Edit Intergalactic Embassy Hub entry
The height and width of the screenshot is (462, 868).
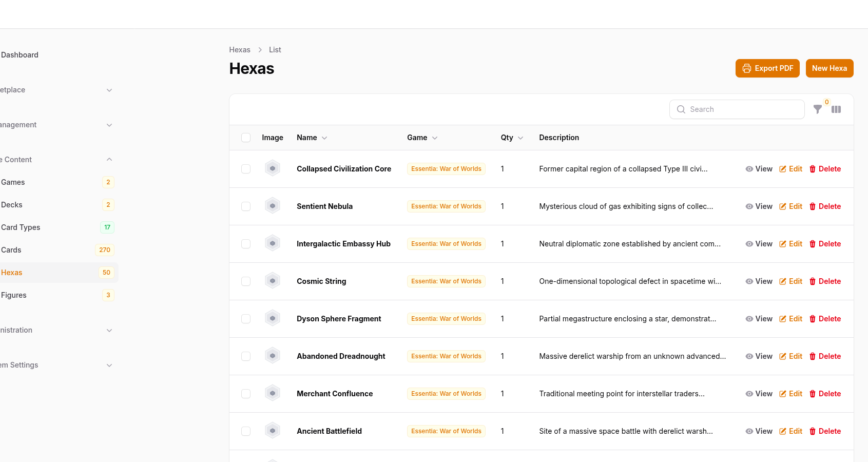(x=790, y=244)
